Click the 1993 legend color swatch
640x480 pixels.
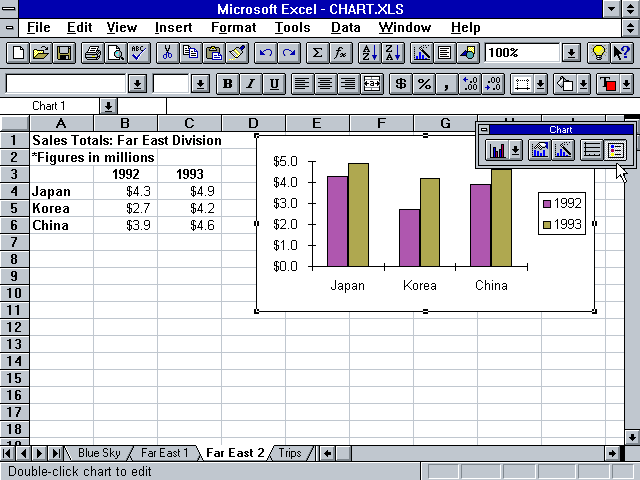(547, 225)
